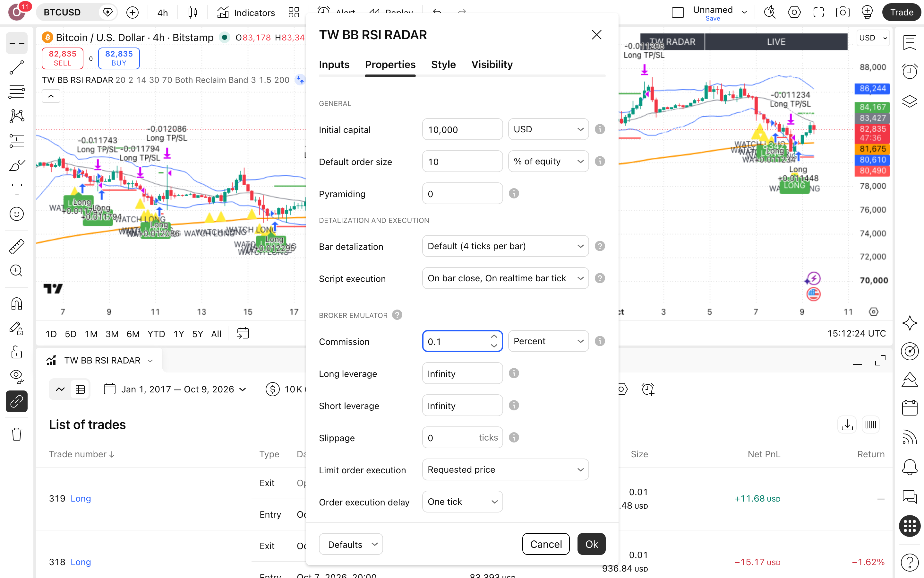This screenshot has height=578, width=924.
Task: Take a chart snapshot with camera icon
Action: [843, 13]
